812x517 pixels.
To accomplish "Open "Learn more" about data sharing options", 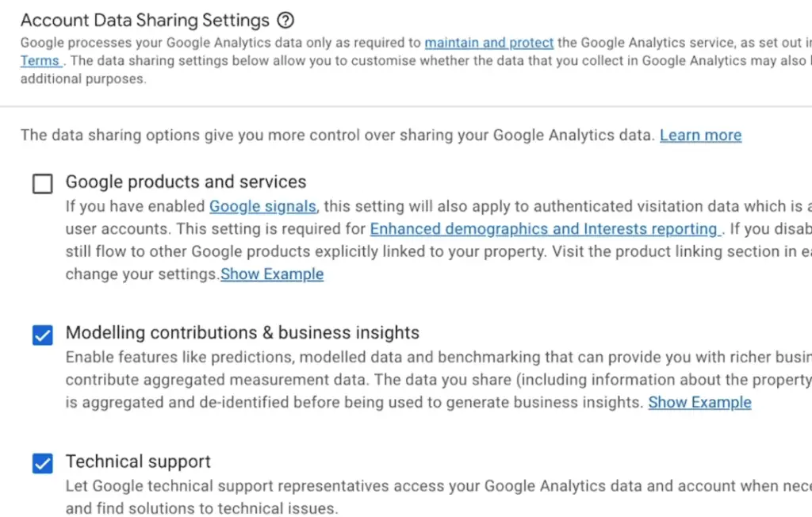I will (700, 135).
